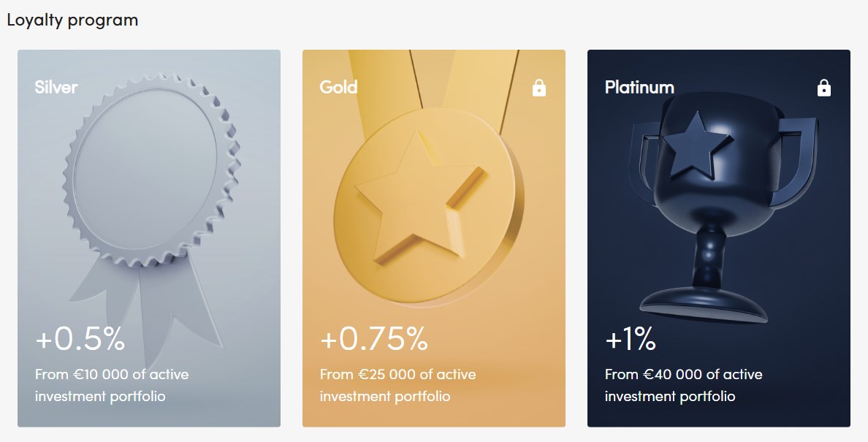This screenshot has height=442, width=868.
Task: Click the trophy's round base
Action: click(x=703, y=305)
